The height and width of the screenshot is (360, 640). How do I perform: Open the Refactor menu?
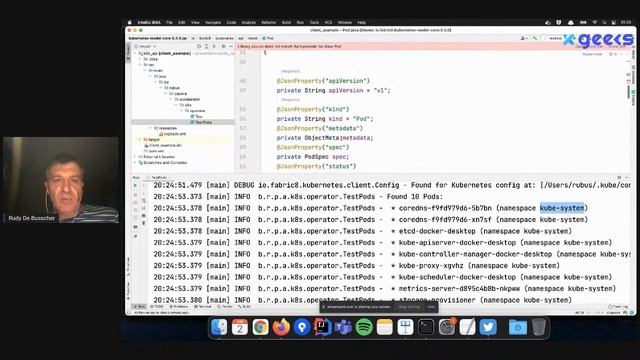[269, 22]
